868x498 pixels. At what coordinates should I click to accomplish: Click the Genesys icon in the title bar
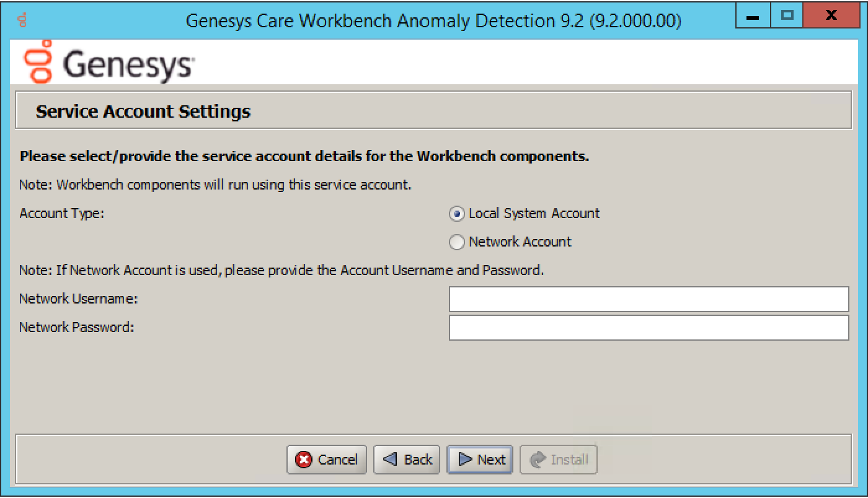pyautogui.click(x=23, y=21)
